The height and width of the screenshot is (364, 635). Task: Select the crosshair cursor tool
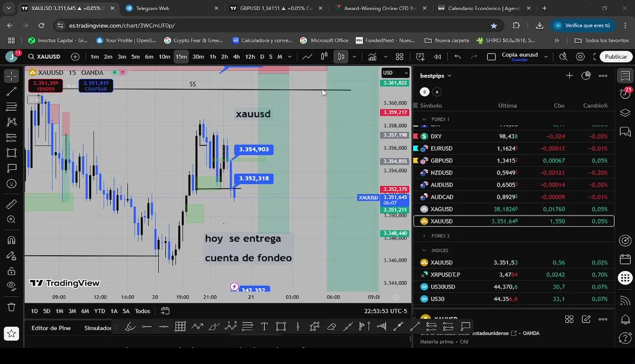click(11, 76)
